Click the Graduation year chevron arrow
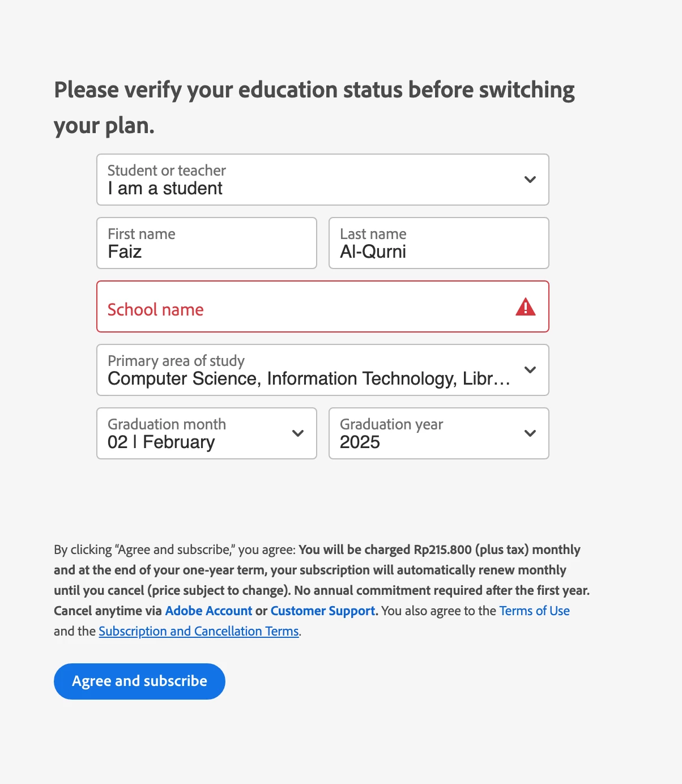The width and height of the screenshot is (682, 784). pyautogui.click(x=530, y=433)
